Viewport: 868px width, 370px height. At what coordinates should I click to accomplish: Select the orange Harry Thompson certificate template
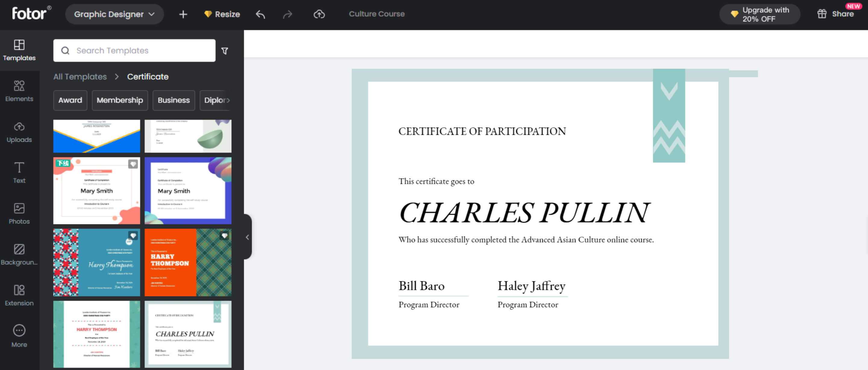[x=188, y=262]
